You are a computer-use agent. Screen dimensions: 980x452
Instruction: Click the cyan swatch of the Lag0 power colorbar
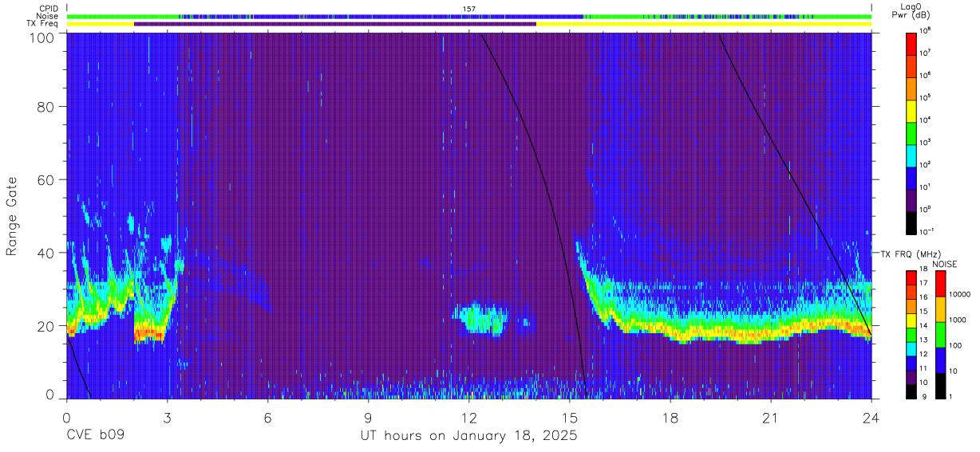(x=912, y=154)
